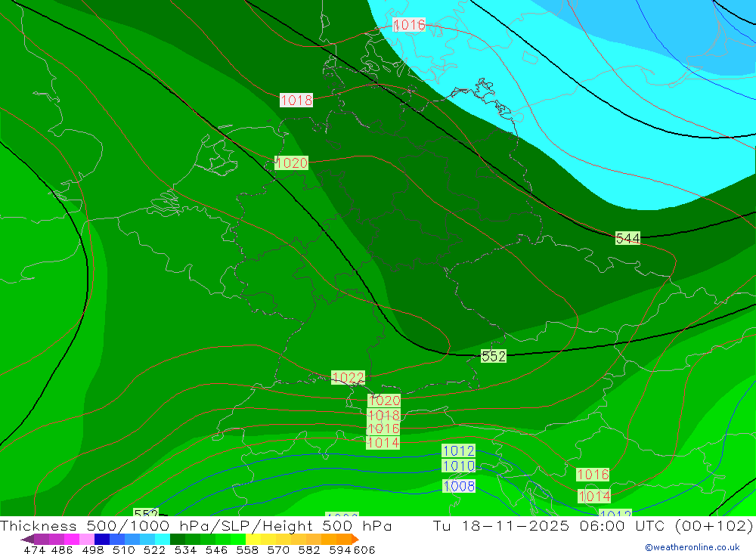Click the 1016 label on white background
The image size is (756, 554).
pos(409,25)
